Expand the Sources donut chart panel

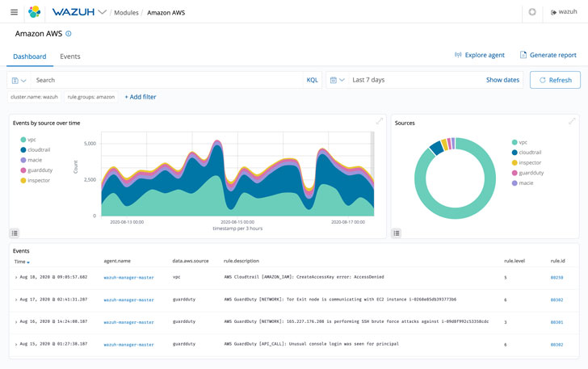coord(572,122)
